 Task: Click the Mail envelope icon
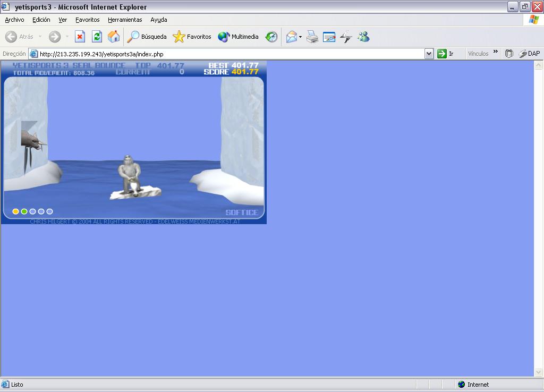point(292,37)
